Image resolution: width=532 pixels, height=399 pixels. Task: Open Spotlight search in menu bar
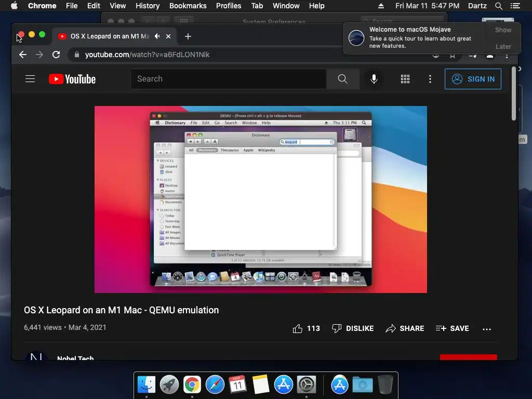499,6
